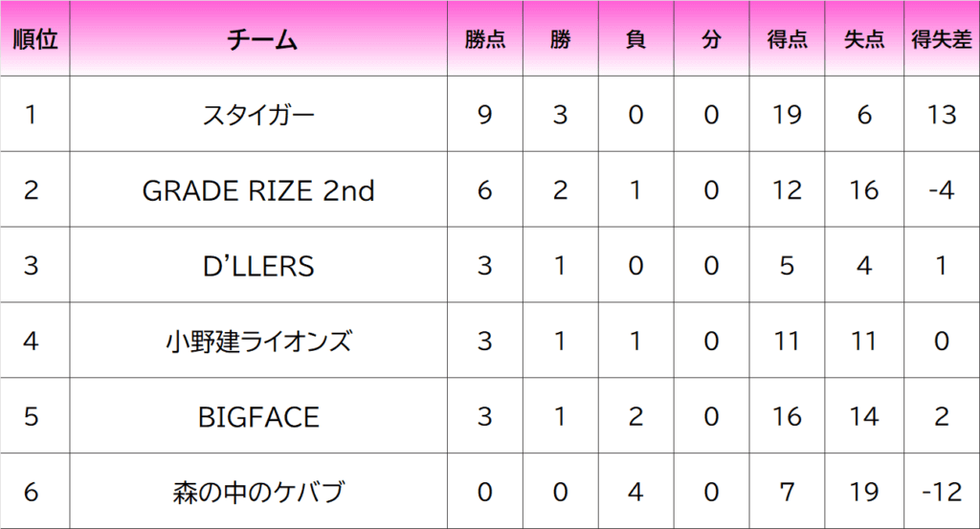980x529 pixels.
Task: Select the GRADE RIZE 2nd team cell
Action: click(258, 189)
